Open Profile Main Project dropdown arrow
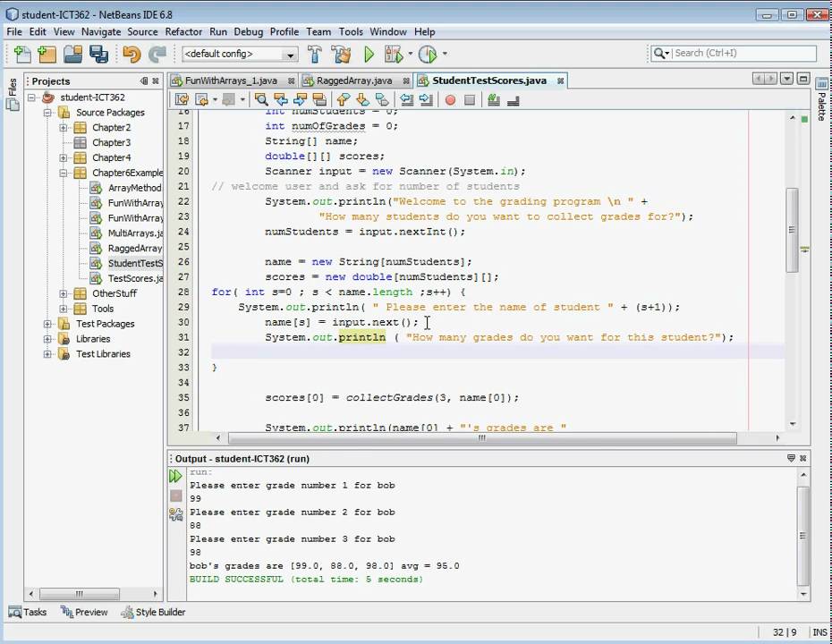The height and width of the screenshot is (644, 832). click(445, 54)
